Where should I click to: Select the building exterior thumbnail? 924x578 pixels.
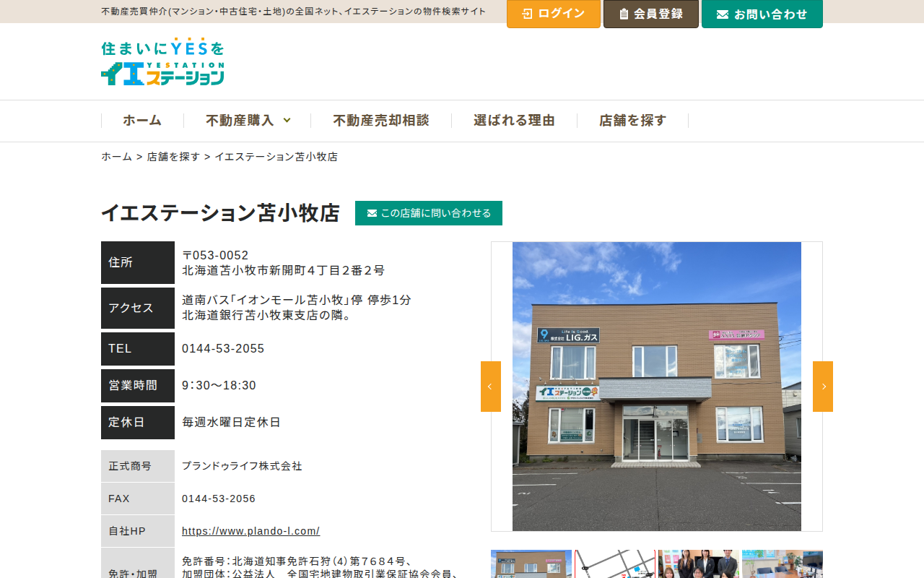tap(531, 564)
